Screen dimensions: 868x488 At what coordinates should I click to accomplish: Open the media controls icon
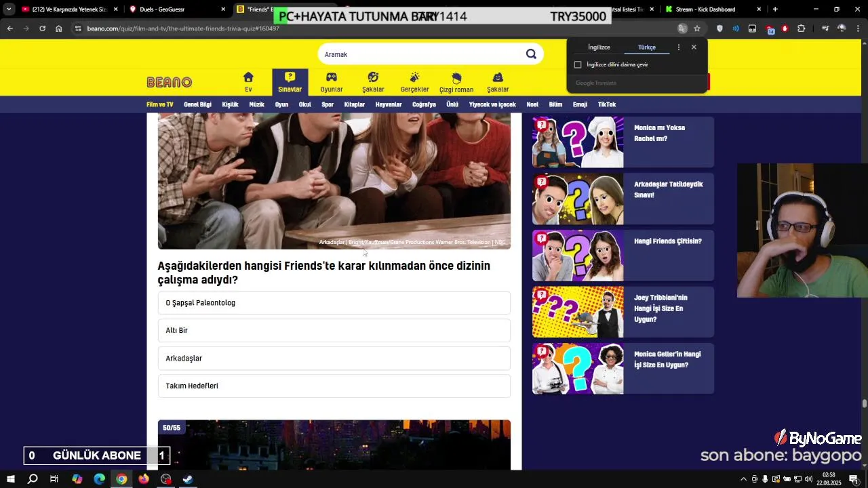click(825, 28)
